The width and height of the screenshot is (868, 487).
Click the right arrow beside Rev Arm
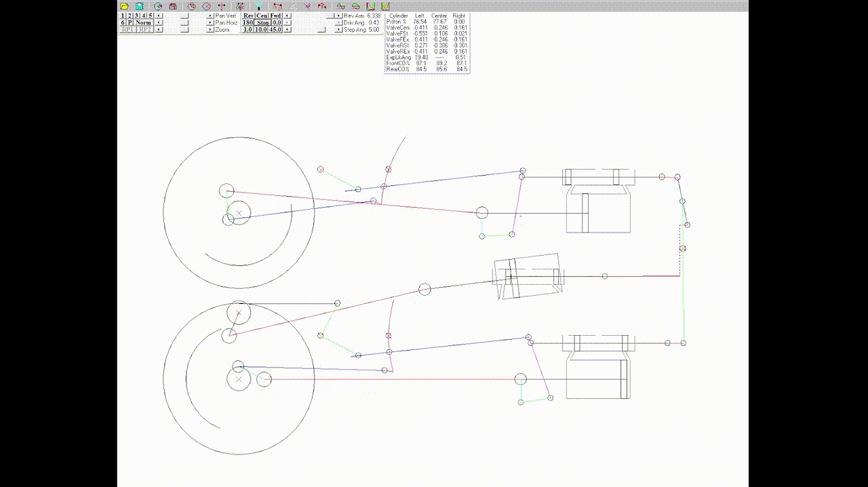pos(338,16)
